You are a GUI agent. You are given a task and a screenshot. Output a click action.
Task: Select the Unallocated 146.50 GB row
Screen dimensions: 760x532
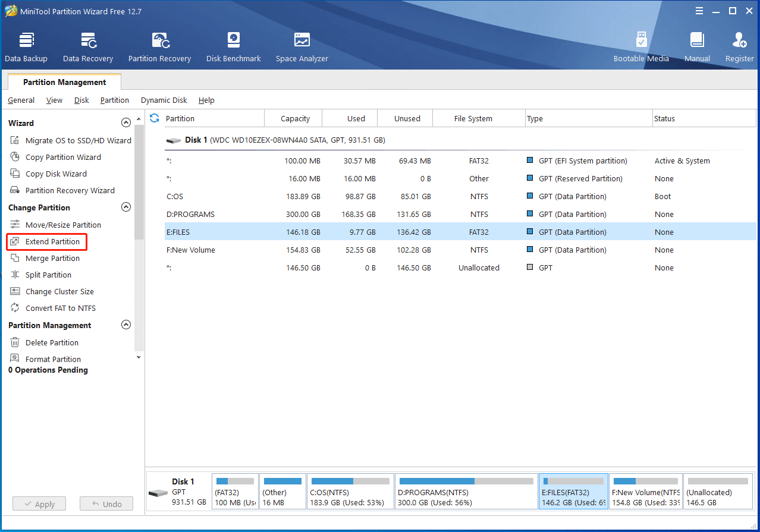(460, 268)
